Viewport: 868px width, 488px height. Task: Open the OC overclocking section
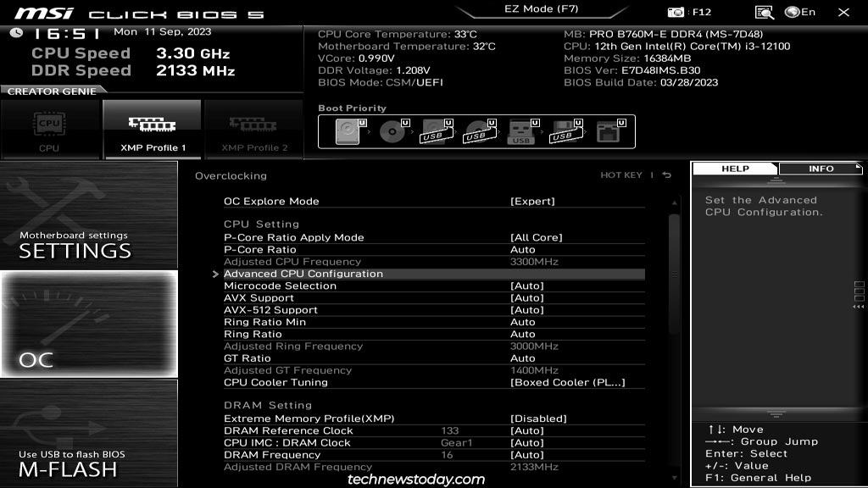[x=88, y=324]
